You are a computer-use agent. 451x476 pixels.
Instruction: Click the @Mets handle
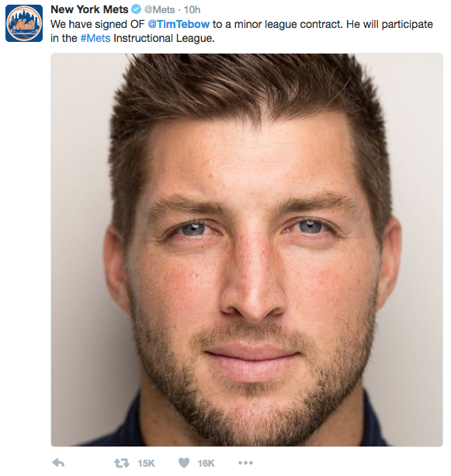coord(159,10)
